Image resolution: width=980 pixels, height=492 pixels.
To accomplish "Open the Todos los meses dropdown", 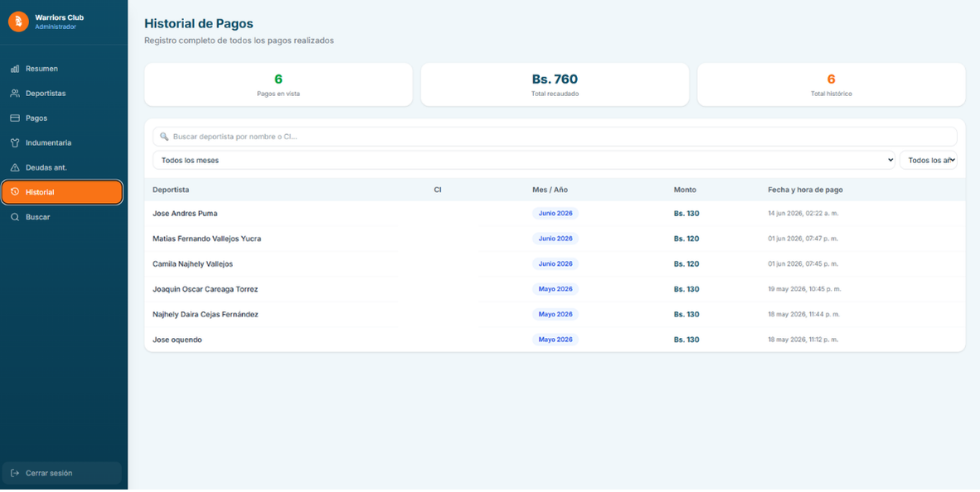I will (x=524, y=161).
